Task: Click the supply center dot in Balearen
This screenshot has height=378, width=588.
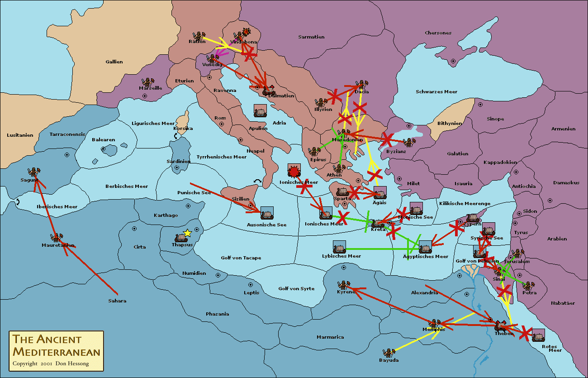Action: pyautogui.click(x=103, y=148)
